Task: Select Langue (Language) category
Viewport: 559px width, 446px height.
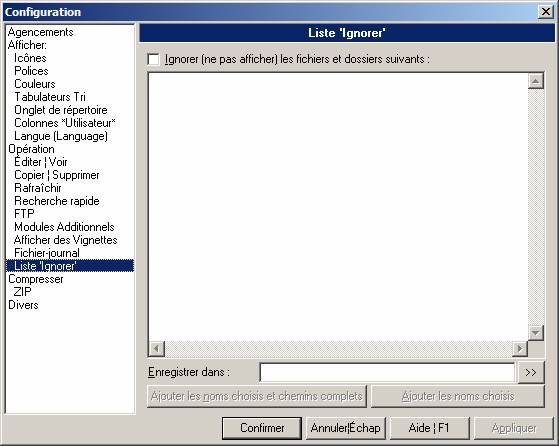Action: click(x=61, y=136)
